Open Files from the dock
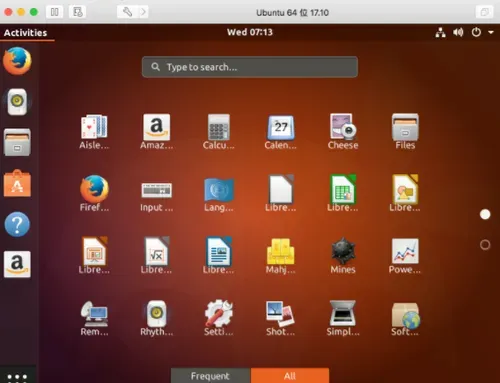This screenshot has width=500, height=383. (x=17, y=142)
